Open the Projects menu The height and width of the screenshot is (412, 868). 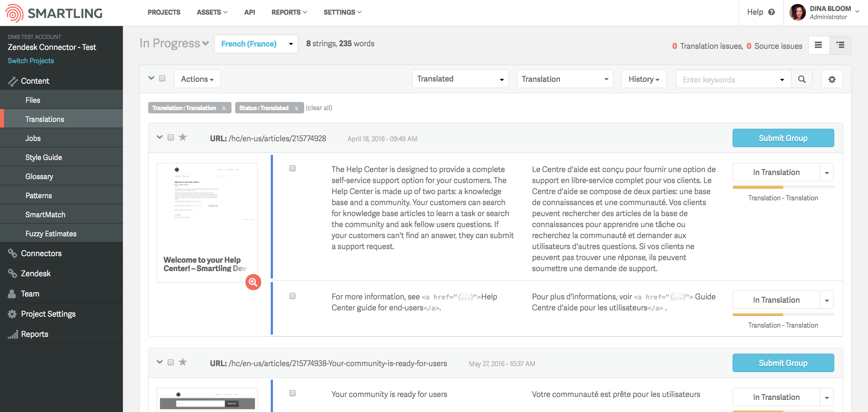click(x=164, y=12)
